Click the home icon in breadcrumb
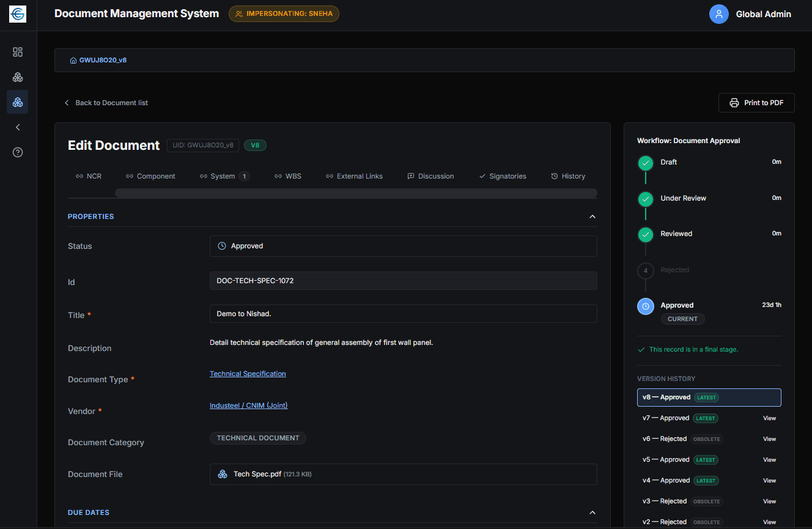This screenshot has height=529, width=812. (x=73, y=61)
